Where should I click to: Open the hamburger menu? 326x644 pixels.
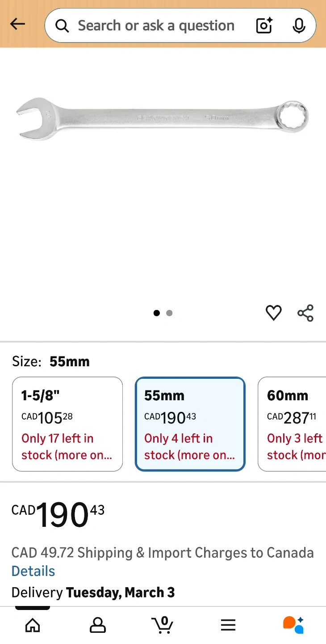click(x=228, y=625)
